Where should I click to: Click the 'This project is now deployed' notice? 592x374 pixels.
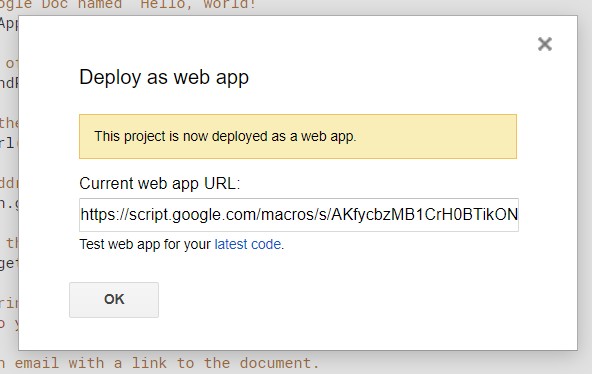298,136
